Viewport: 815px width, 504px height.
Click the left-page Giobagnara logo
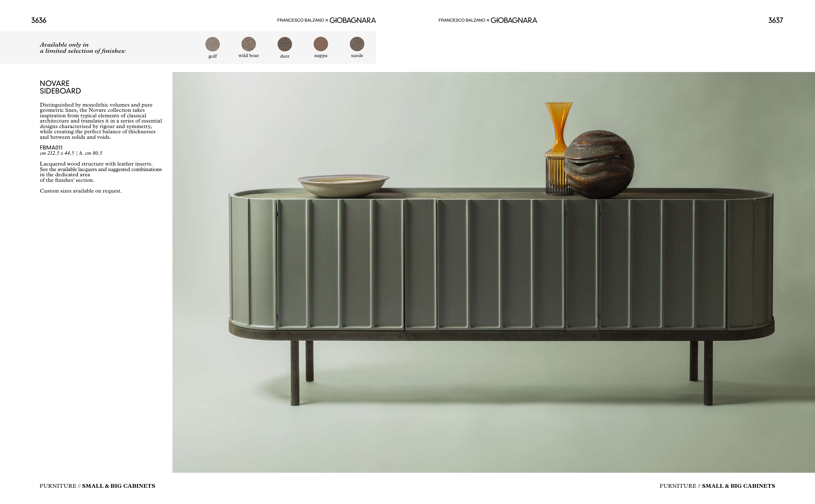[x=352, y=20]
